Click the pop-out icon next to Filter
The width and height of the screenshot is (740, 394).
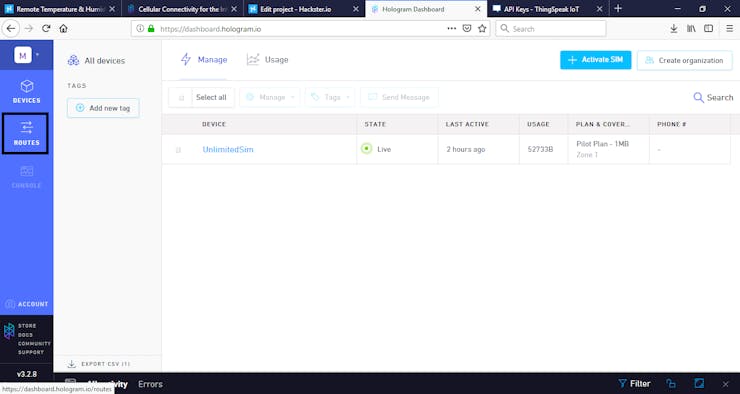pyautogui.click(x=671, y=384)
